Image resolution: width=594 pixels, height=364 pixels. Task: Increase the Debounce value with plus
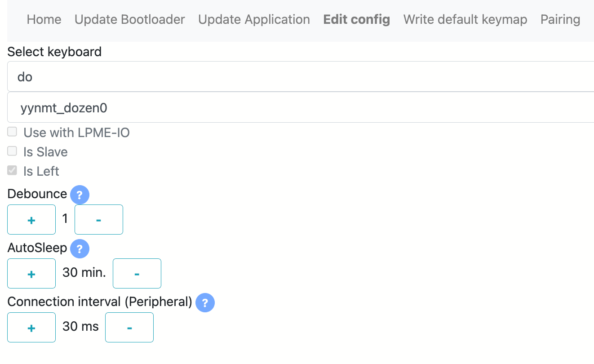[31, 220]
